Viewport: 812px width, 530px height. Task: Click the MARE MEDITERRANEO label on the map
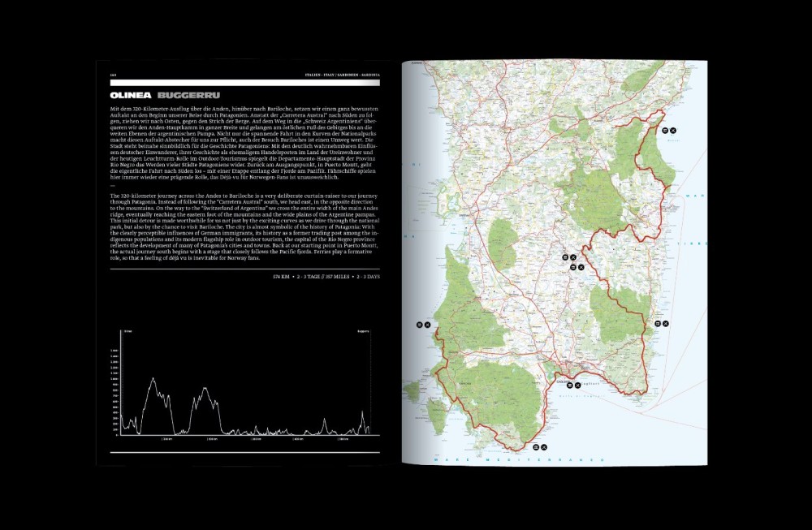tap(519, 459)
